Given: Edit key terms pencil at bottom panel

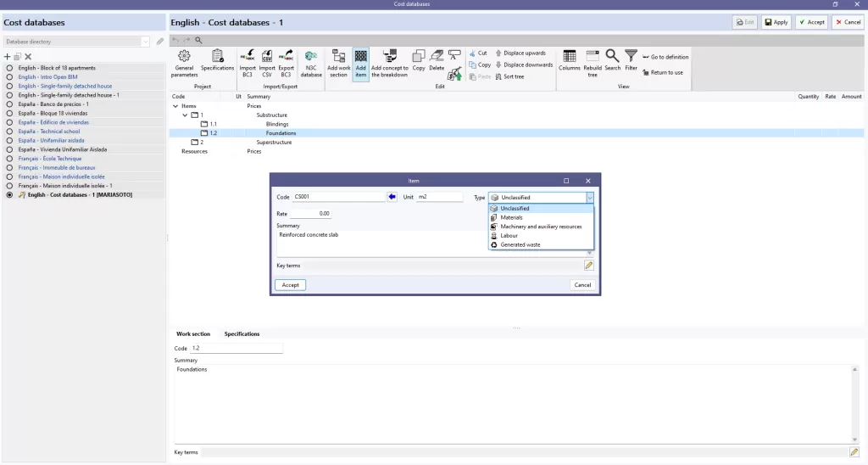Looking at the screenshot, I should tap(854, 452).
